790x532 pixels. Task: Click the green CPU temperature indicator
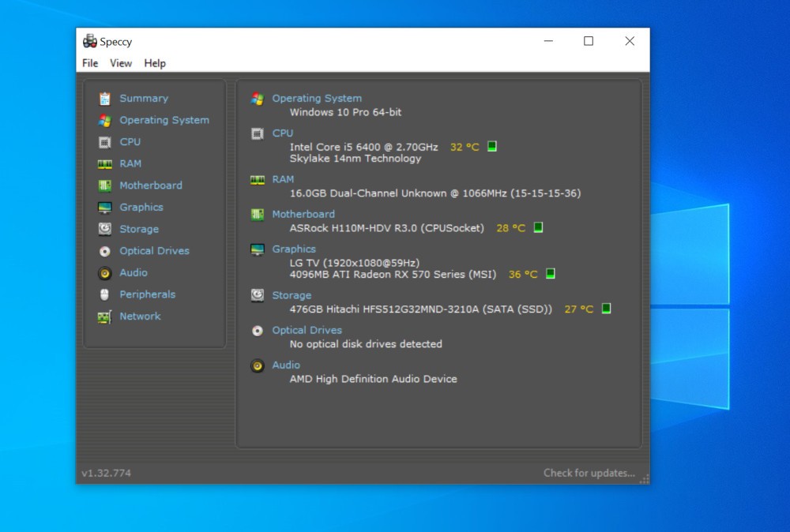coord(492,147)
